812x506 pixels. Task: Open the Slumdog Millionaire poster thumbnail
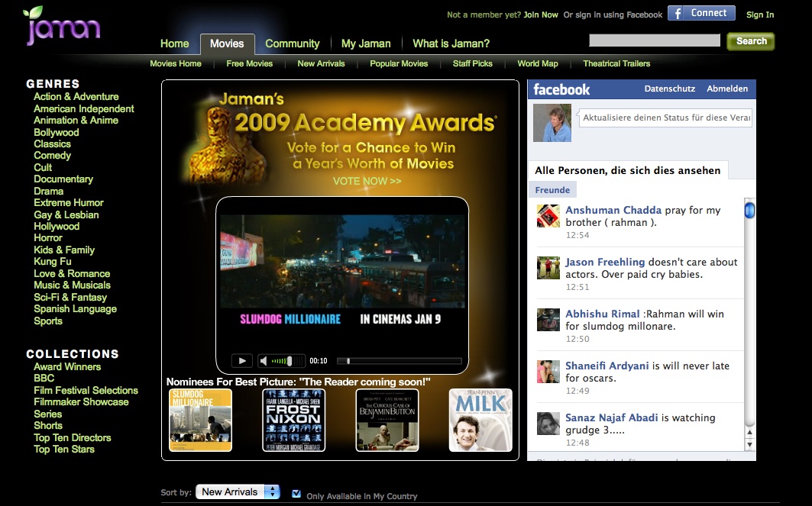click(200, 420)
